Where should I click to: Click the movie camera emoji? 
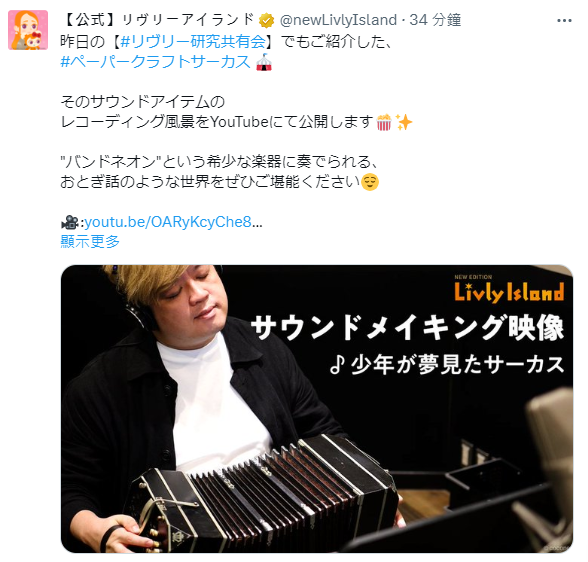pos(69,222)
